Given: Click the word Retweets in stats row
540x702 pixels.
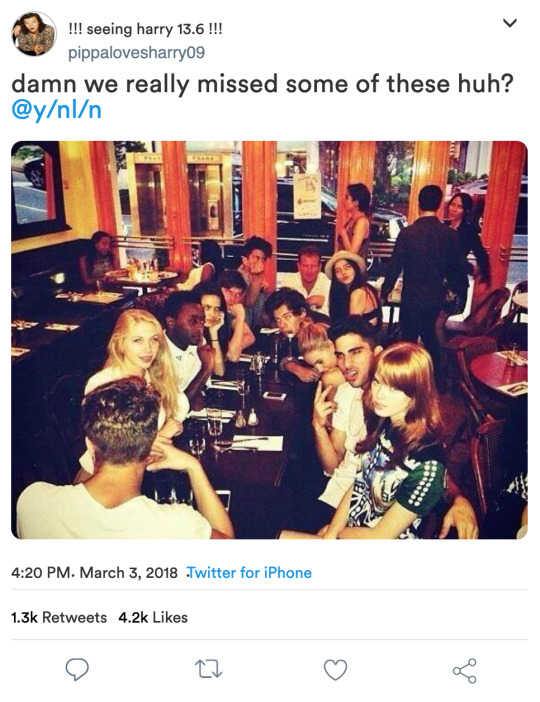Looking at the screenshot, I should [74, 617].
